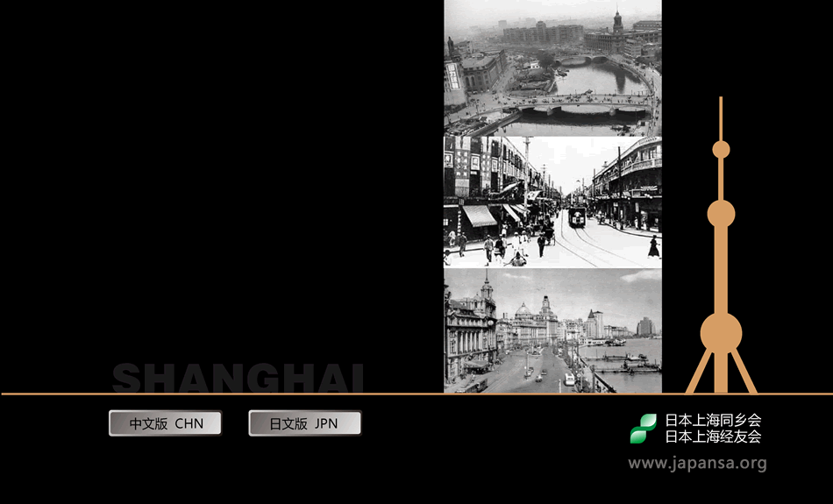The width and height of the screenshot is (833, 504).
Task: Select the Bund waterfront photo
Action: point(552,330)
